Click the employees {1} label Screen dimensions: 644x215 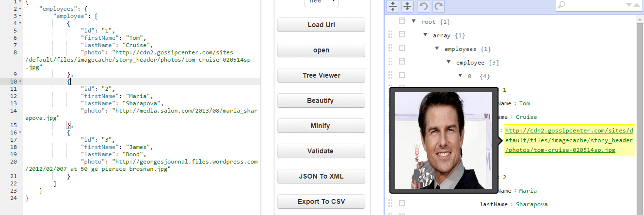coord(467,49)
